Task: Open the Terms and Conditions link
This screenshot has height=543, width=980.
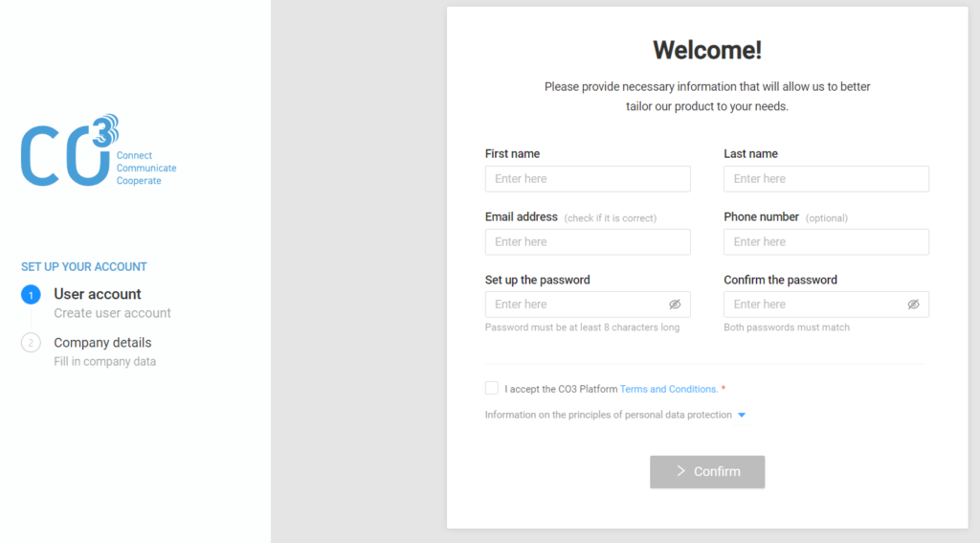Action: 669,389
